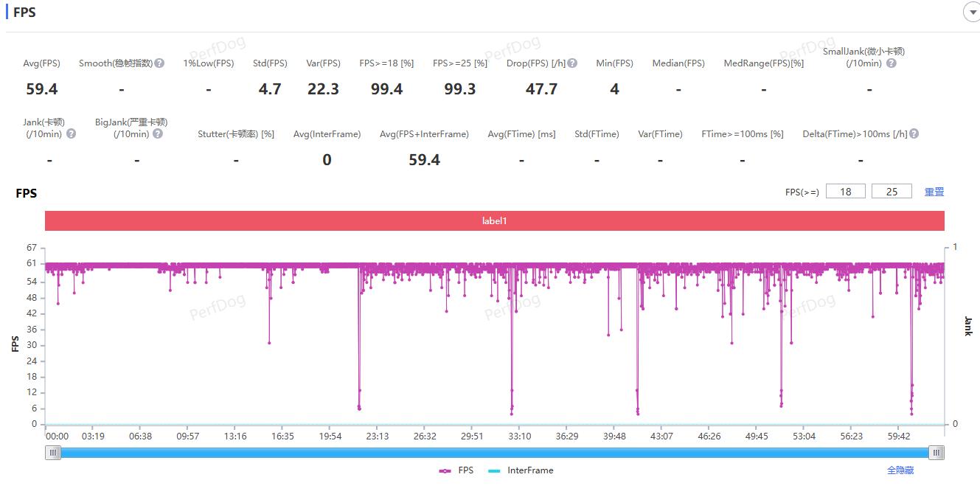Click the Std(FTime) label

pyautogui.click(x=597, y=134)
